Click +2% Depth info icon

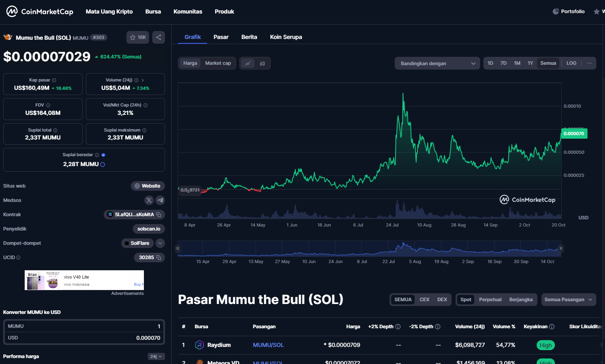(x=398, y=327)
